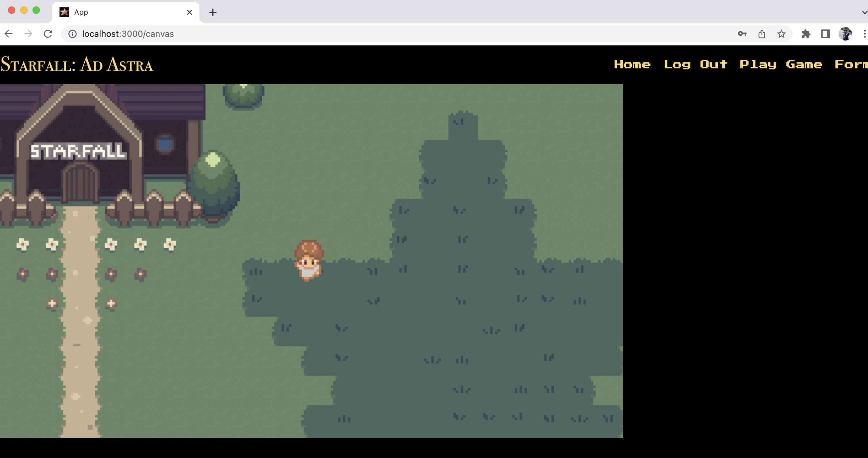
Task: Open the side panel icon
Action: point(826,34)
